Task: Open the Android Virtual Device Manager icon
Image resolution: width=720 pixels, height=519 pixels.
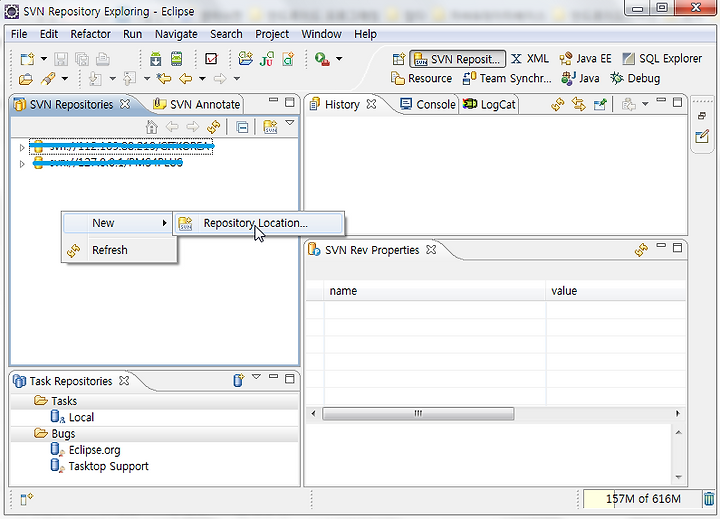Action: pos(176,59)
